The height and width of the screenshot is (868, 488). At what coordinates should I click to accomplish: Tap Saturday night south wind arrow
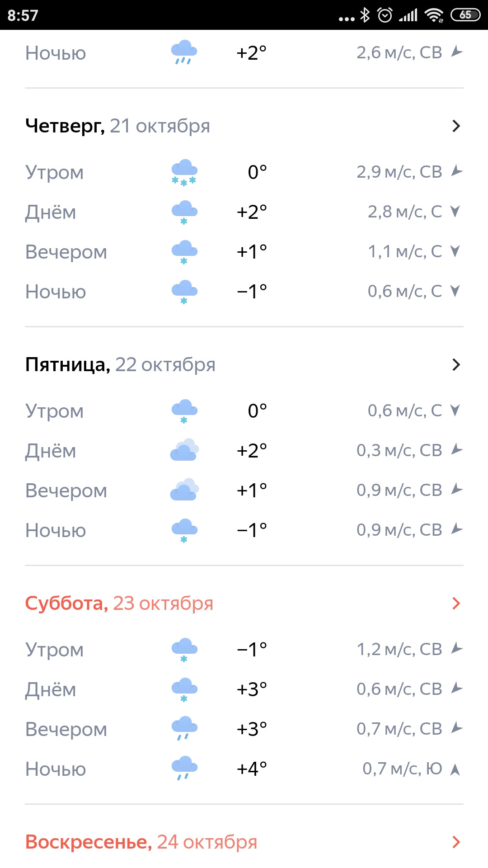coord(455,769)
